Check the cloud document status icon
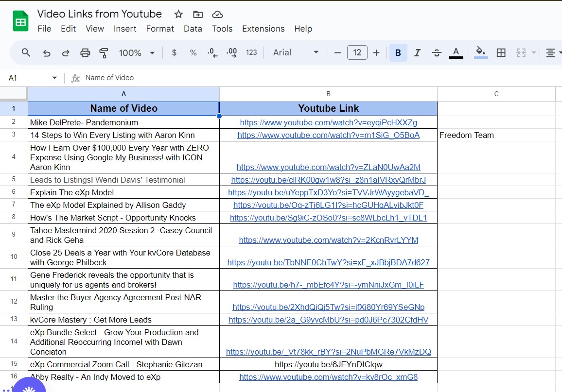This screenshot has width=562, height=392. click(217, 14)
